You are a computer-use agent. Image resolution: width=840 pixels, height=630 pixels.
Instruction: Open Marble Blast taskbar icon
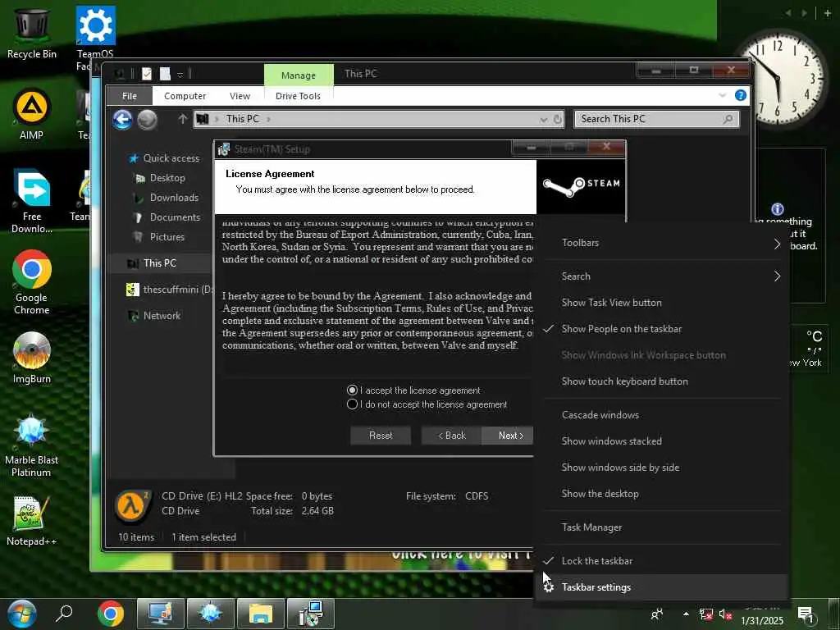[x=211, y=614]
